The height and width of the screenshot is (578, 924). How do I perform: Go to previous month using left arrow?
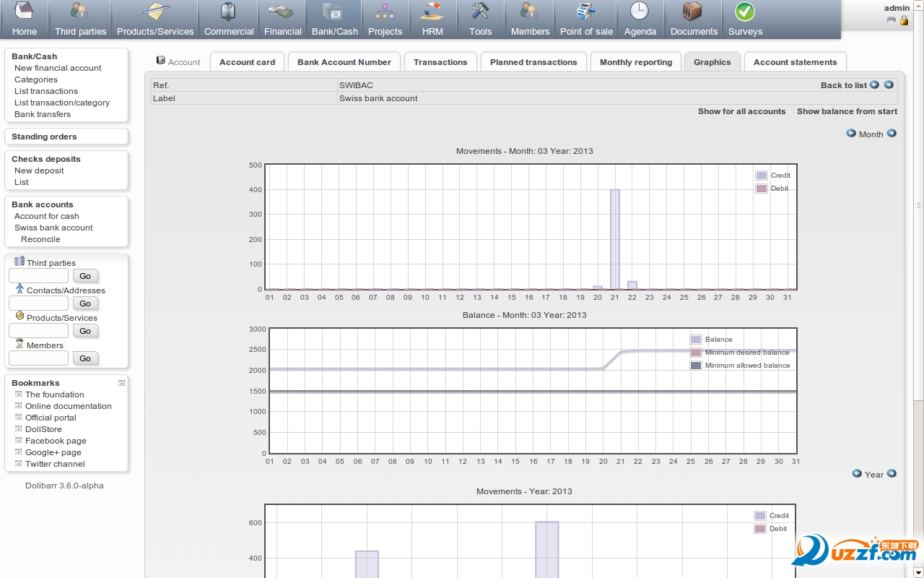pyautogui.click(x=852, y=134)
